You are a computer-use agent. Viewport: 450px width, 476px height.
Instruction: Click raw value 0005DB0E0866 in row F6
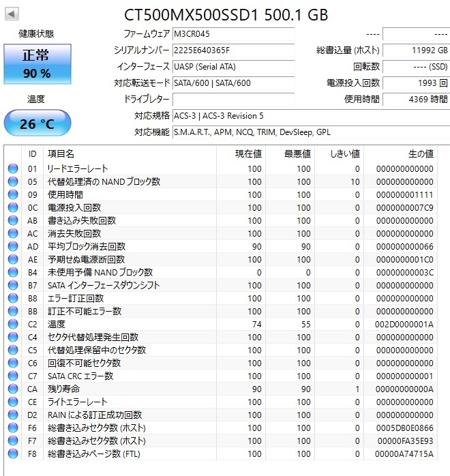pyautogui.click(x=404, y=428)
